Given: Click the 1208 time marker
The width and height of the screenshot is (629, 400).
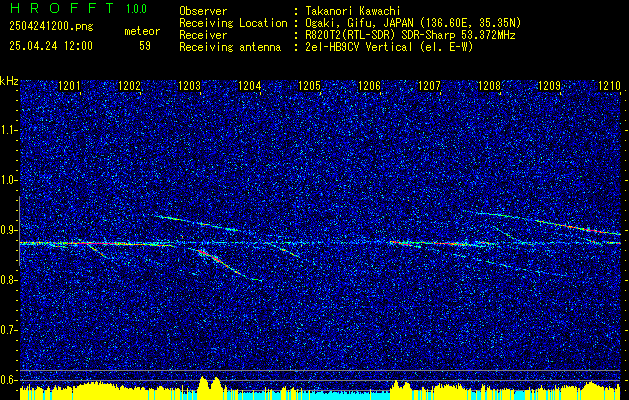Looking at the screenshot, I should [x=489, y=86].
